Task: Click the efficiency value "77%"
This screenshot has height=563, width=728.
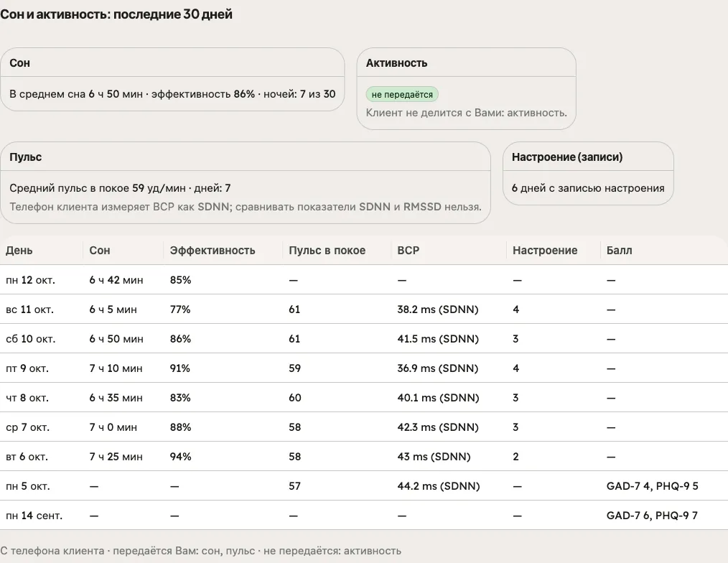Action: [180, 310]
